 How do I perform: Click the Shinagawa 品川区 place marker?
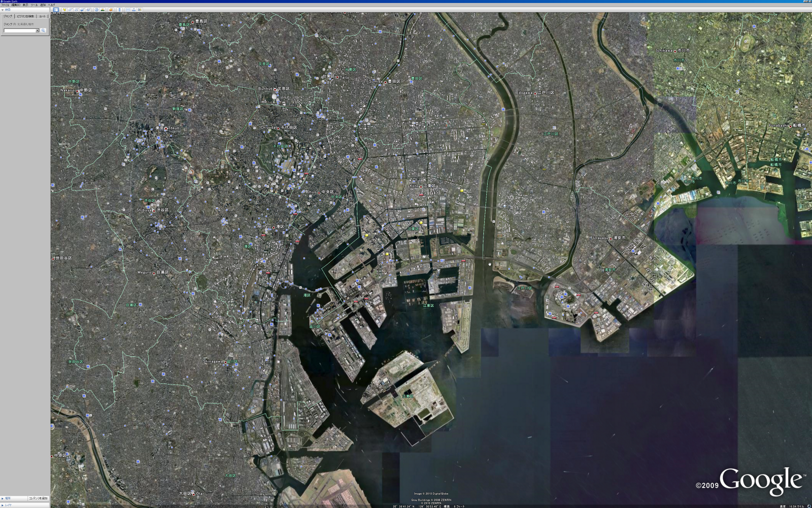[225, 362]
